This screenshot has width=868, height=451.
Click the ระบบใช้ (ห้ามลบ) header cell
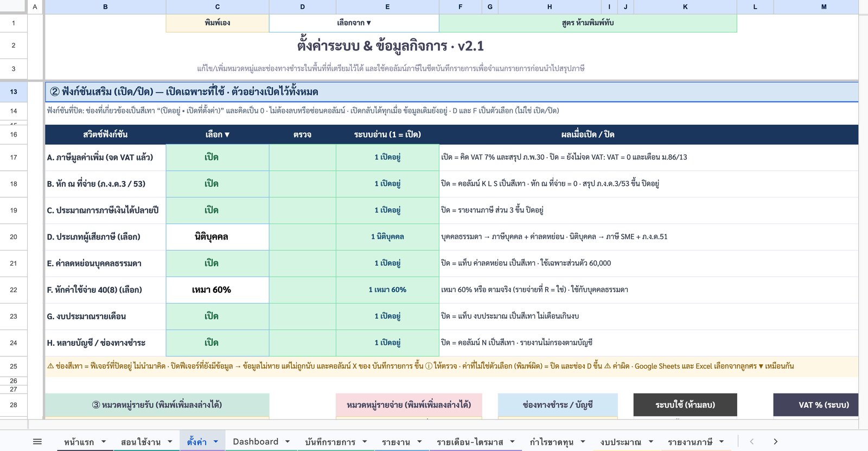coord(685,405)
